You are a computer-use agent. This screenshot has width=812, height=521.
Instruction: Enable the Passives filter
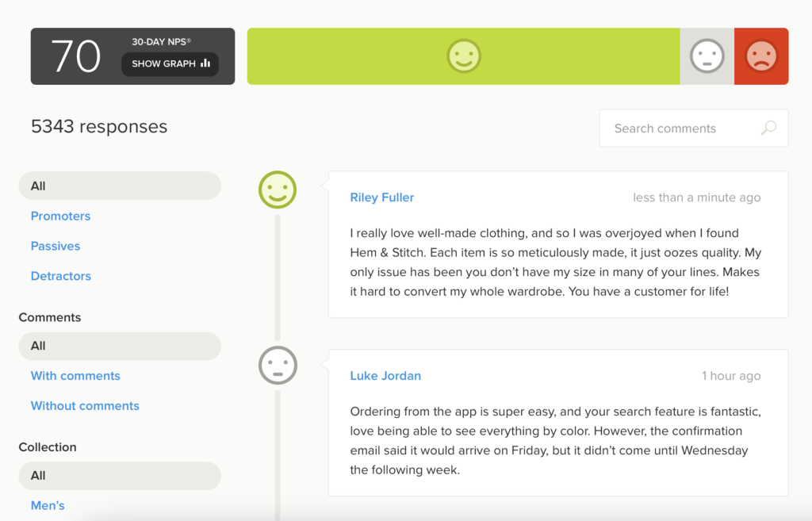(x=55, y=246)
